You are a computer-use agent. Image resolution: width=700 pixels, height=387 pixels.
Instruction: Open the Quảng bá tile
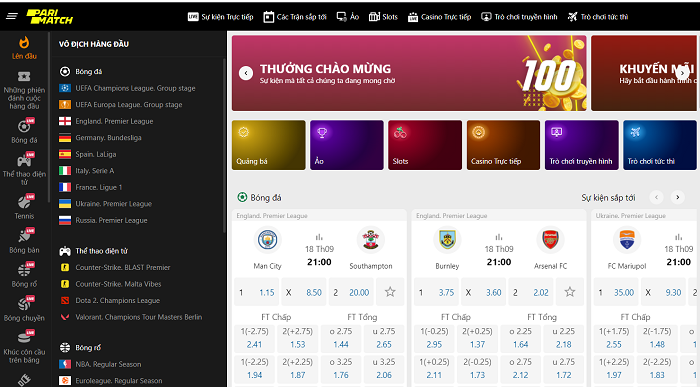click(x=269, y=145)
